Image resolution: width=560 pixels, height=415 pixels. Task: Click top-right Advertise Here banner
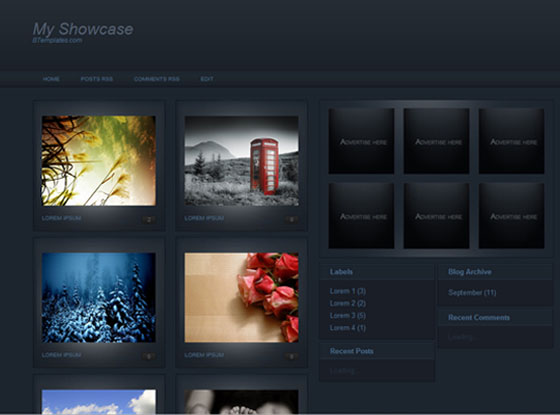511,141
